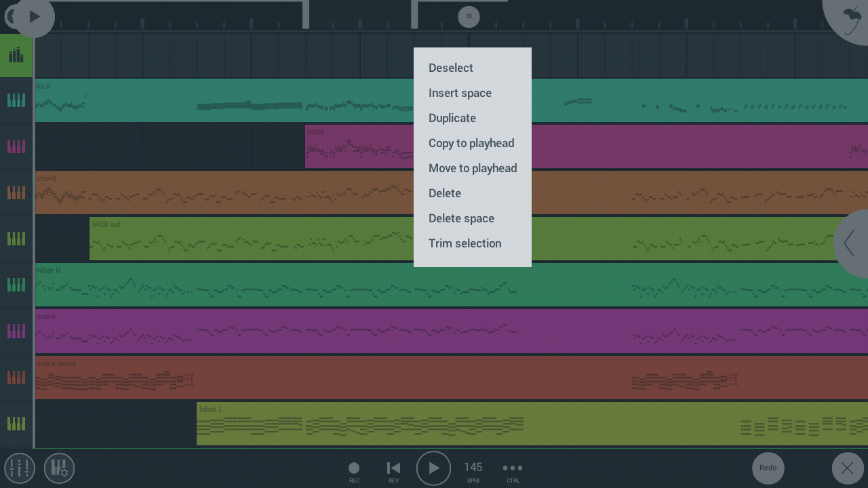Open the CTRL three-dots menu
The height and width of the screenshot is (488, 868).
(x=513, y=470)
